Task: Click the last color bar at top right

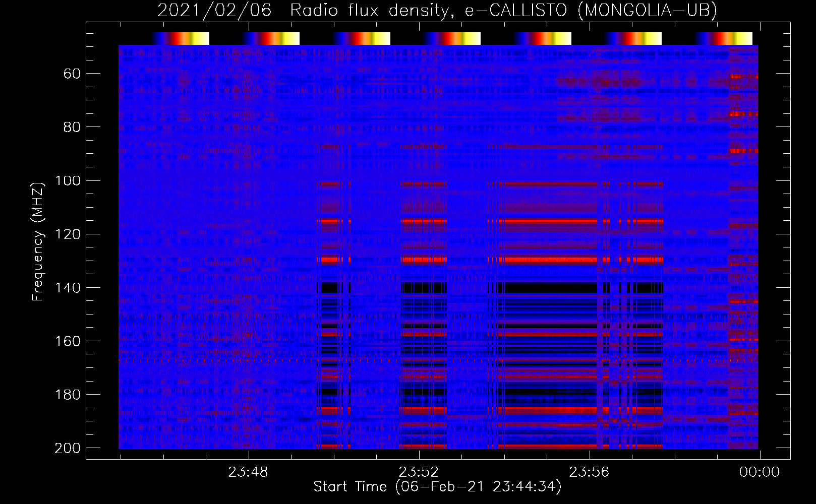Action: point(724,38)
